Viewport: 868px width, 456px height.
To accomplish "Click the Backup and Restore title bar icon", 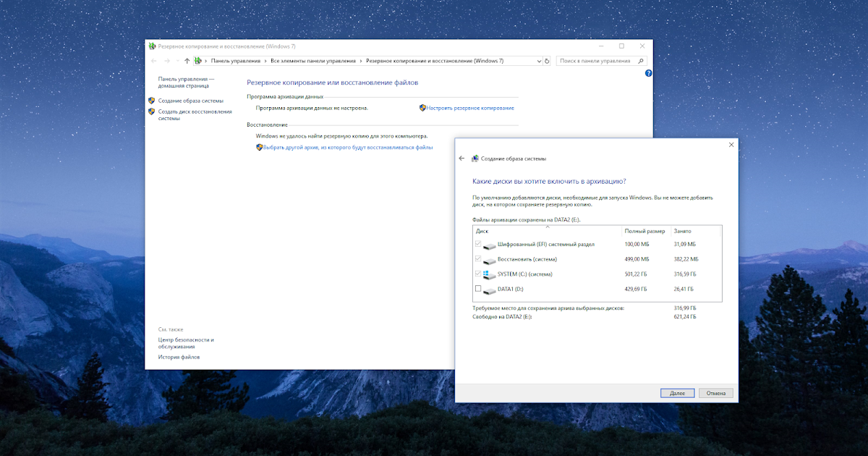I will 152,46.
